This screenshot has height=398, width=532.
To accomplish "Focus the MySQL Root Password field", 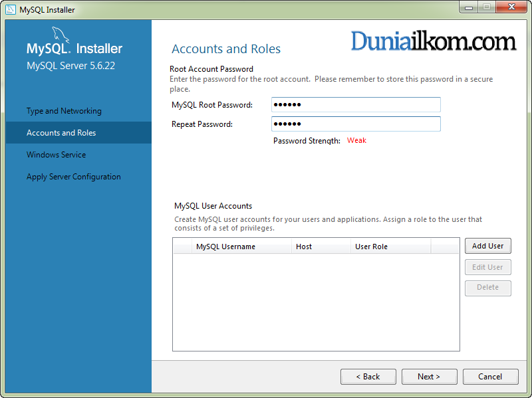I will pyautogui.click(x=356, y=104).
